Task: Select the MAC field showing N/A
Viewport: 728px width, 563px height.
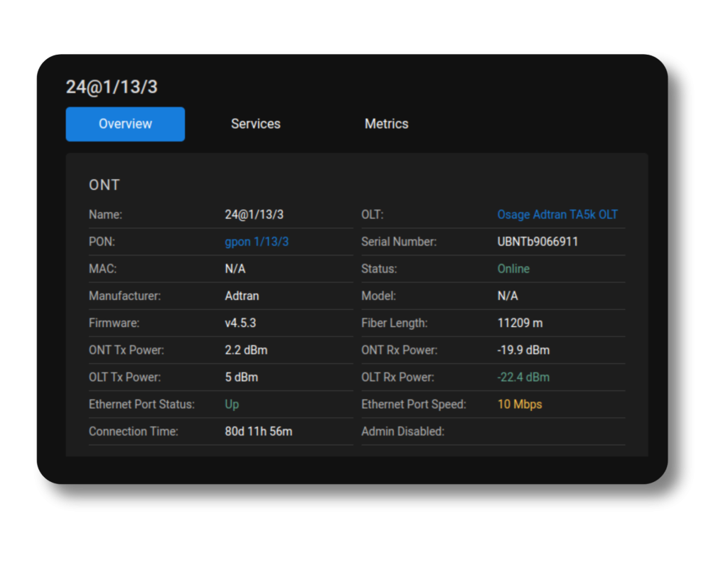Action: pos(235,269)
